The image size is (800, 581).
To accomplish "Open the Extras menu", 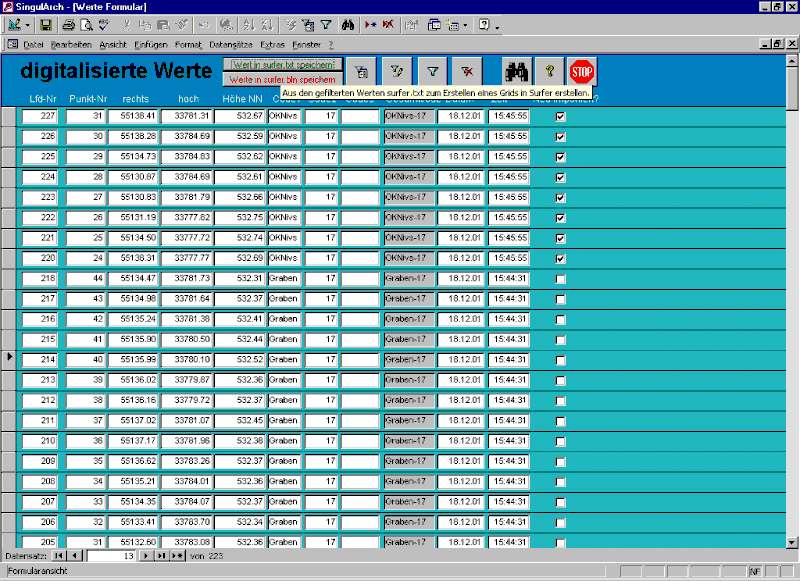I will [x=271, y=44].
